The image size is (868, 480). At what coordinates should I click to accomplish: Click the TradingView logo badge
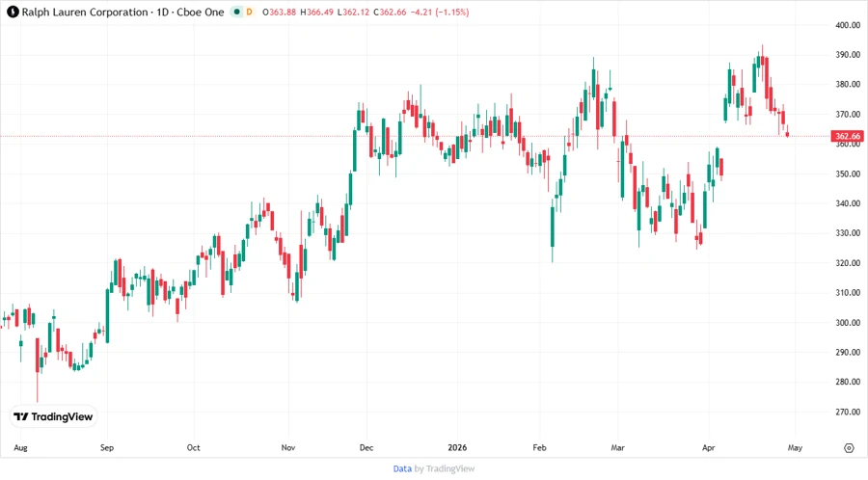(54, 417)
